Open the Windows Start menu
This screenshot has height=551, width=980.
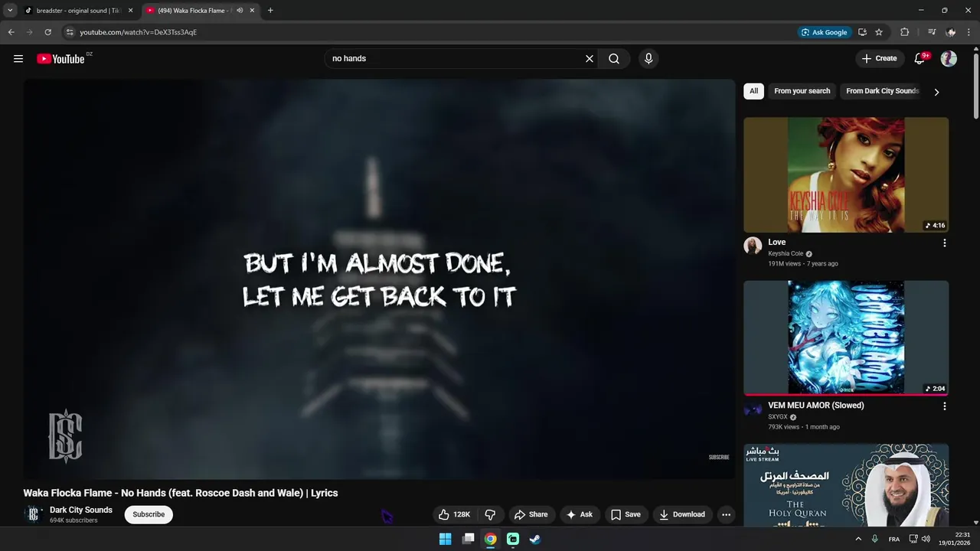pyautogui.click(x=445, y=539)
